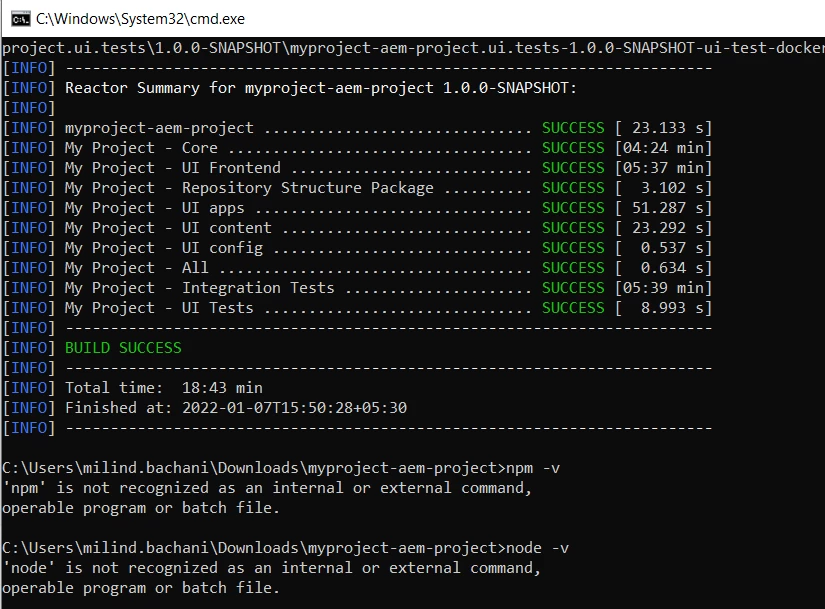Click the cmd.exe icon in the title bar
The height and width of the screenshot is (609, 825).
coord(21,19)
